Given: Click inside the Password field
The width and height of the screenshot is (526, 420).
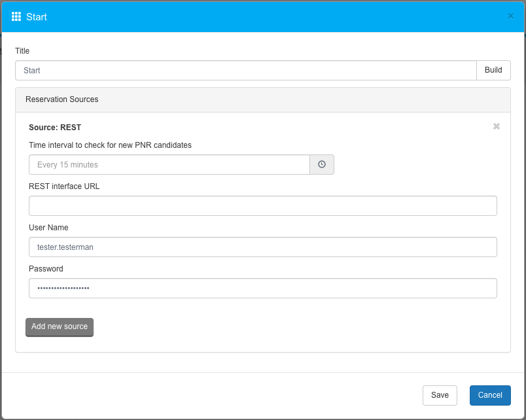Looking at the screenshot, I should 262,289.
